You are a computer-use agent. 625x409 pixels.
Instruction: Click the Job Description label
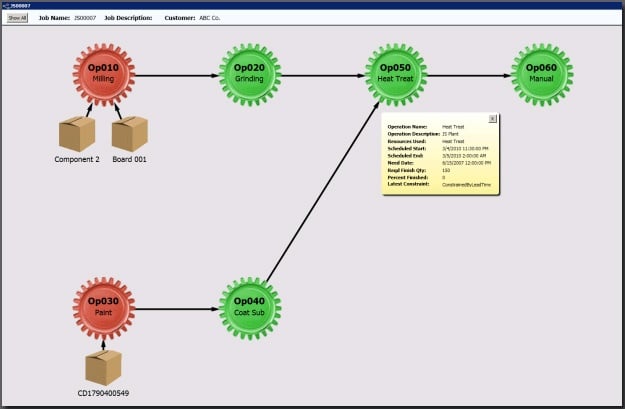pos(132,18)
